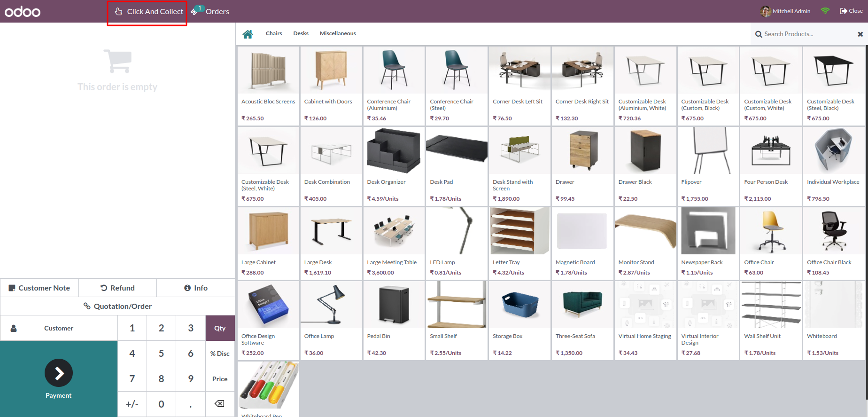Go to the home category icon
This screenshot has height=417, width=868.
[x=248, y=34]
